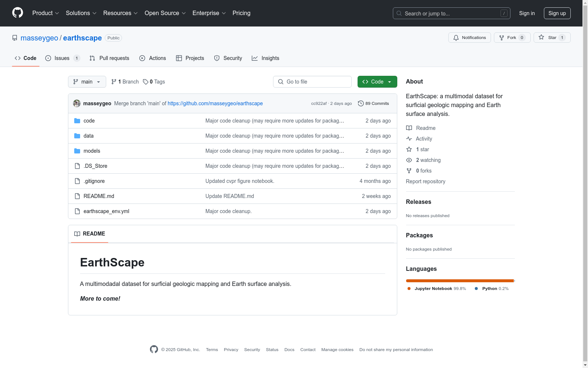
Task: Click the page vertical scrollbar
Action: (585, 184)
